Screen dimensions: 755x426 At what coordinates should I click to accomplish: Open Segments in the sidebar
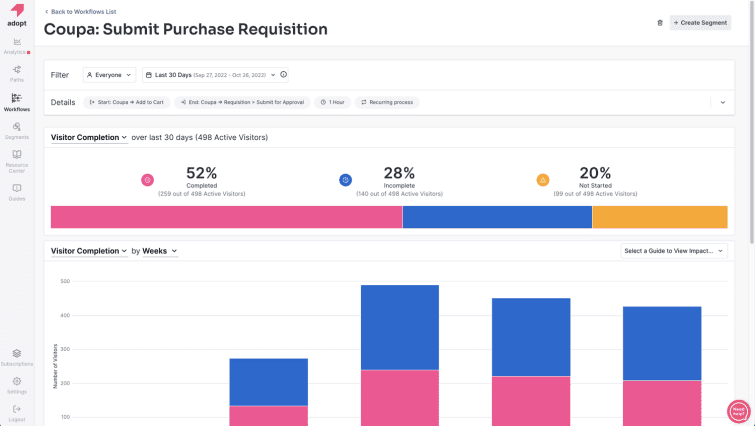tap(17, 130)
